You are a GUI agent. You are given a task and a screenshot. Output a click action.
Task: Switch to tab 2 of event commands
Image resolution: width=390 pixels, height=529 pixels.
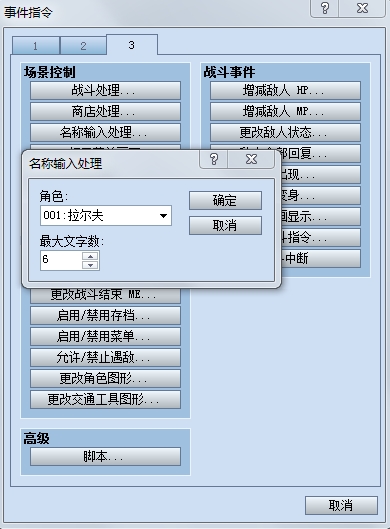coord(83,46)
